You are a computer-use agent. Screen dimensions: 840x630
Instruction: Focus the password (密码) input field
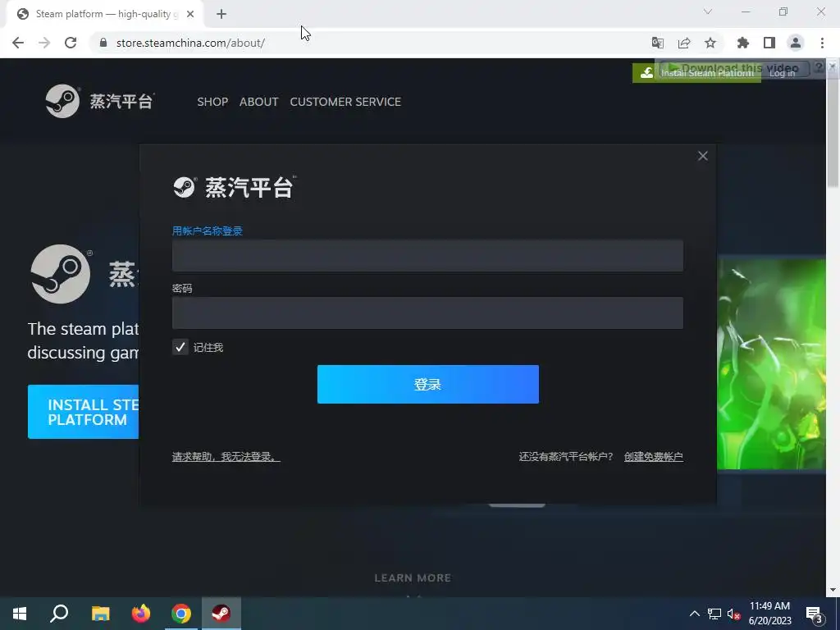pos(427,313)
